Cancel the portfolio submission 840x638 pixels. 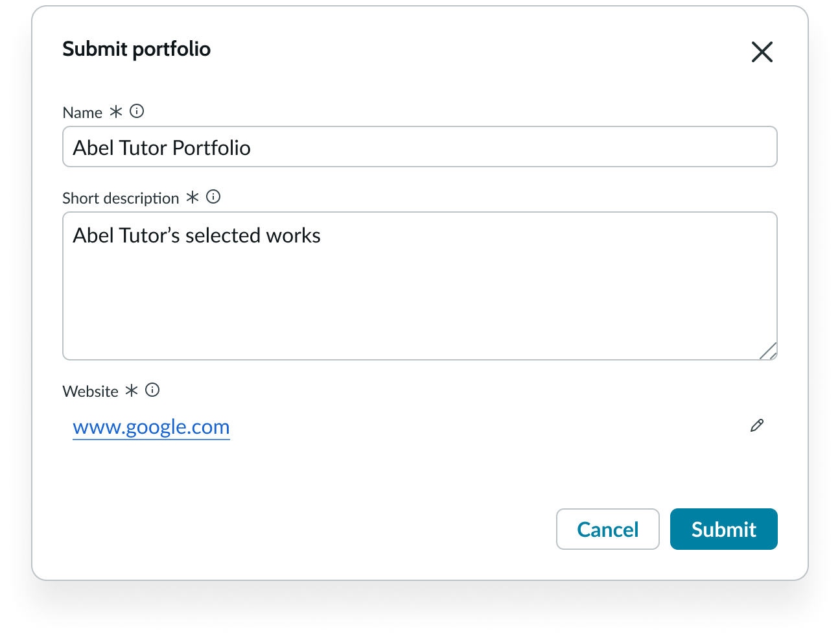(607, 529)
